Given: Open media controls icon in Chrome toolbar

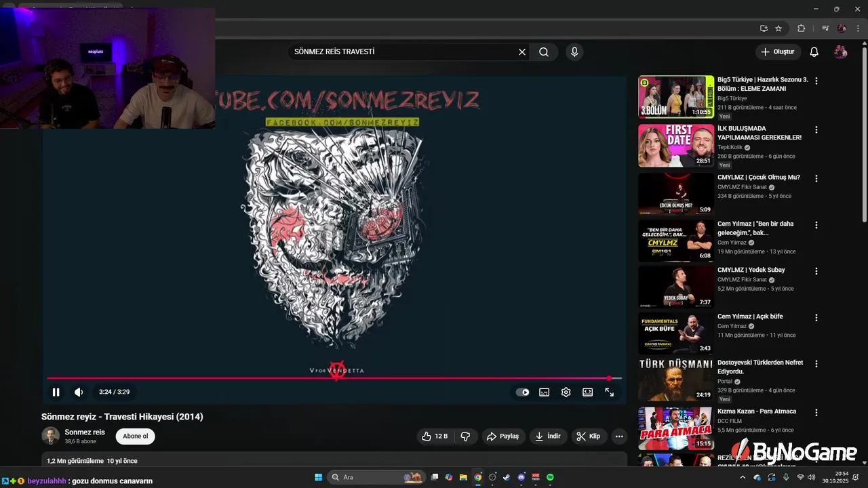Looking at the screenshot, I should (x=825, y=28).
